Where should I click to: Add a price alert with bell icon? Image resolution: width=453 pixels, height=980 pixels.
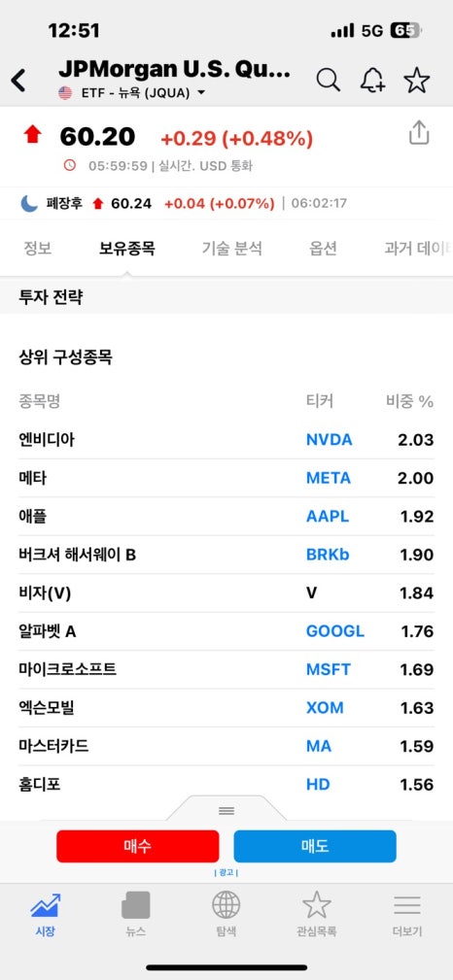372,80
